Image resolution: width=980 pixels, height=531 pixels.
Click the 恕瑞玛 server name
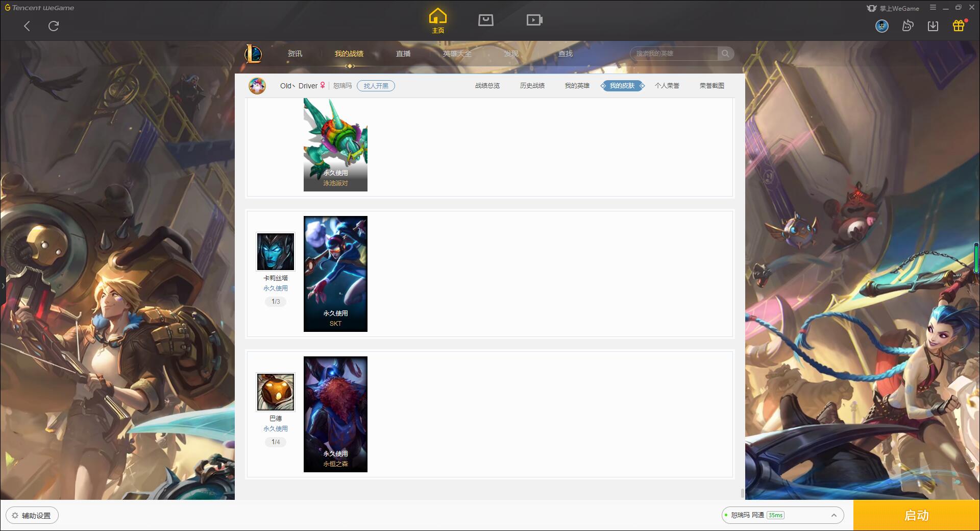pos(342,86)
